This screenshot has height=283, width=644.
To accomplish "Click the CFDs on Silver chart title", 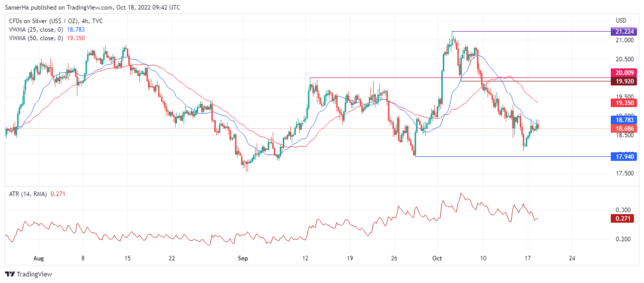I will pos(55,21).
